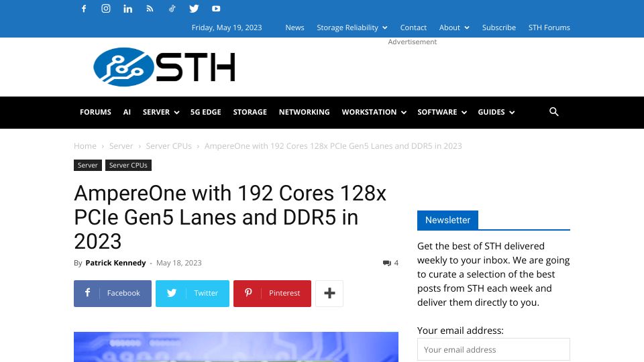Click the STH logo

(x=164, y=67)
